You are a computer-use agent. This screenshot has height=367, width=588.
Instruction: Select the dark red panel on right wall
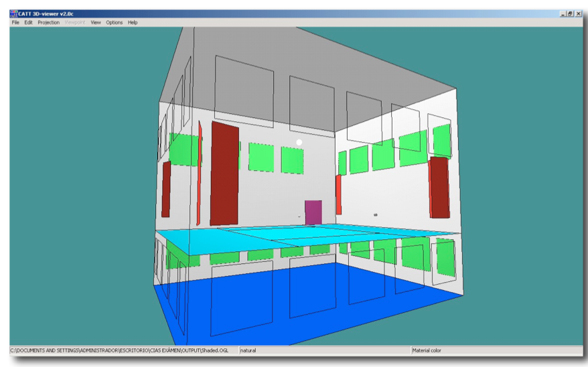[439, 188]
